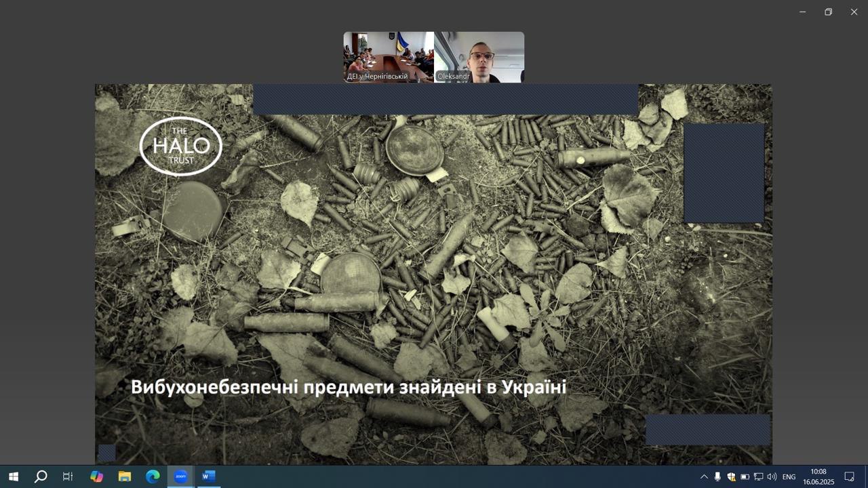This screenshot has height=488, width=868.
Task: Open the notification Action Center icon
Action: 849,476
